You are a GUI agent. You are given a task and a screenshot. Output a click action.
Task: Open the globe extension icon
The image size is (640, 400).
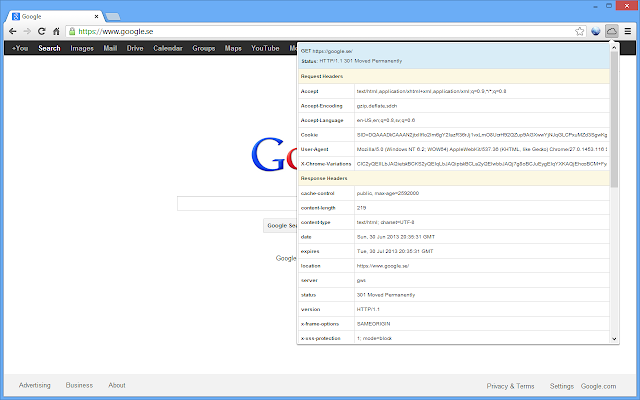596,31
